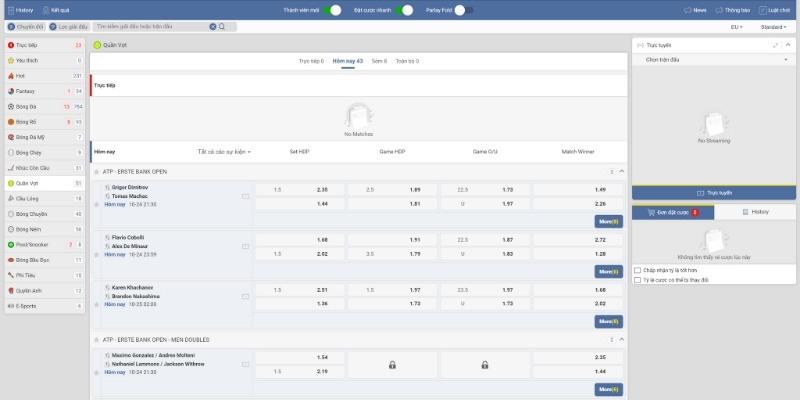Favorite the ATP - Erste Bank Open league

tap(97, 171)
